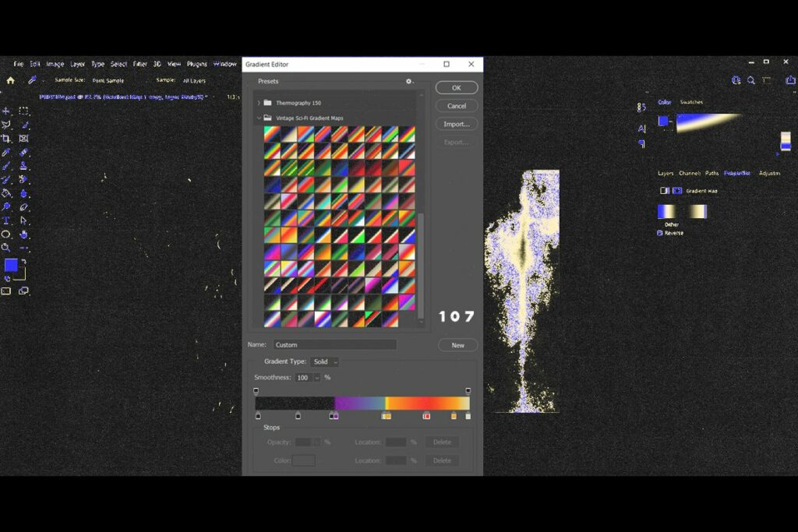The width and height of the screenshot is (798, 532).
Task: Enable the Reverse gradient option
Action: tap(660, 233)
